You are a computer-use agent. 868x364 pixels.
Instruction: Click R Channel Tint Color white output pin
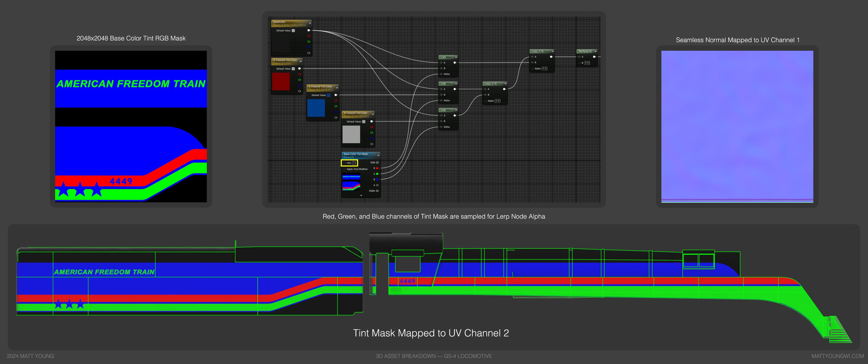click(x=300, y=69)
